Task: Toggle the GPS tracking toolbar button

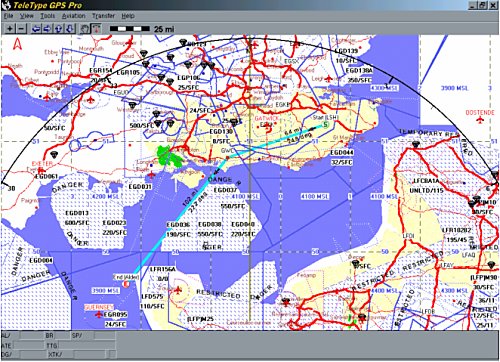Action: pyautogui.click(x=96, y=29)
